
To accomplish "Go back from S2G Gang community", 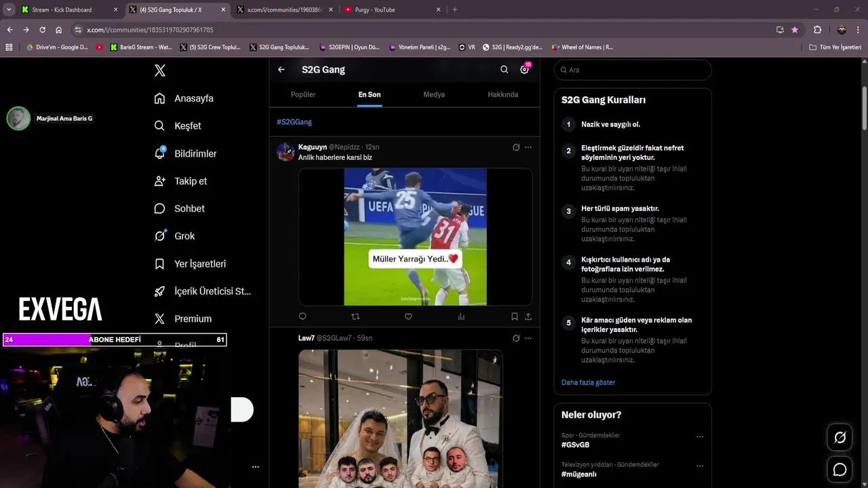I will pos(281,70).
